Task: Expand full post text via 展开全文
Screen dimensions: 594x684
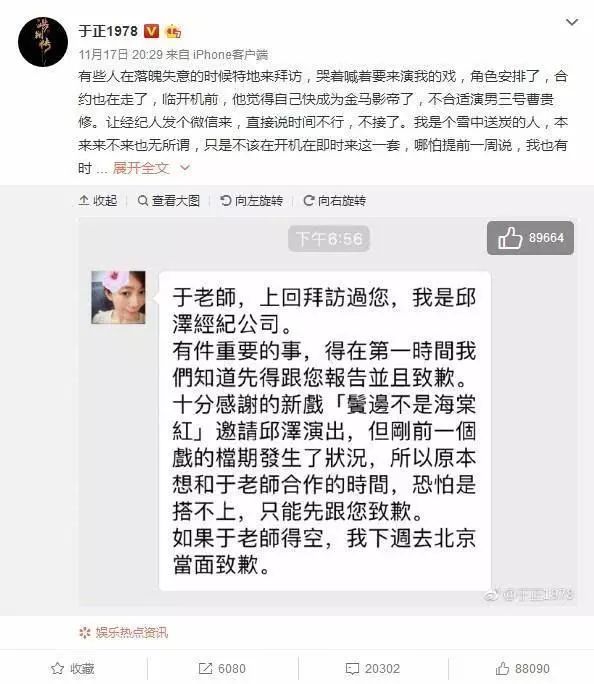Action: (x=140, y=168)
